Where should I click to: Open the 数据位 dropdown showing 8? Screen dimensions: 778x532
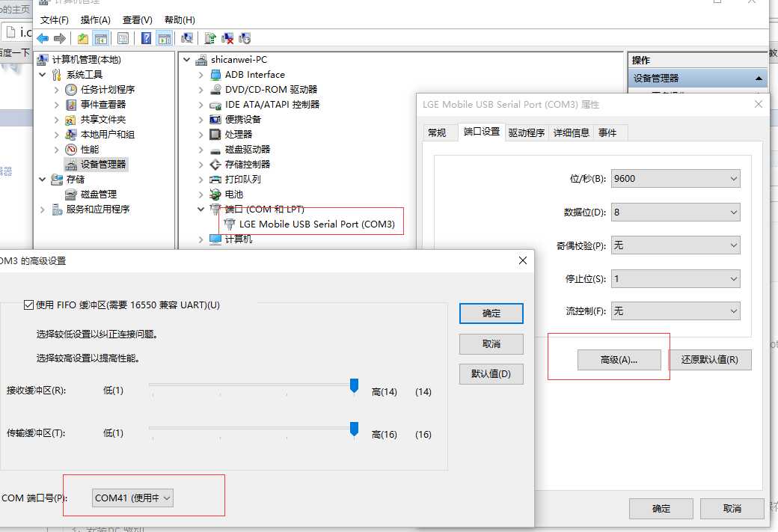point(676,213)
